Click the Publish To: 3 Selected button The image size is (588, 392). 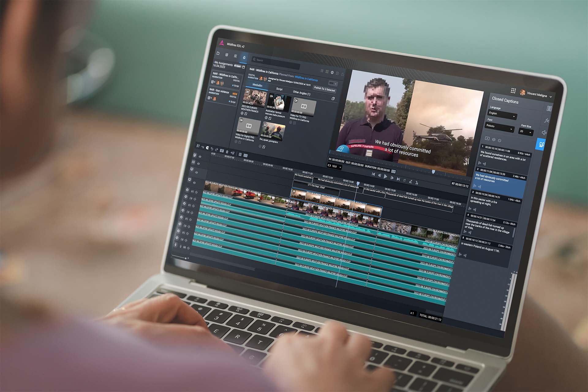(x=325, y=89)
